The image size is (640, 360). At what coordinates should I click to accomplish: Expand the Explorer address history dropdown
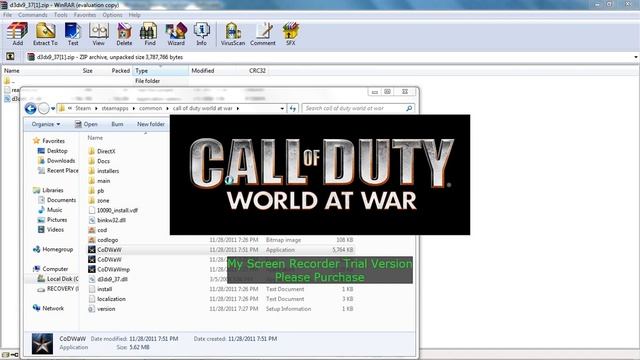(282, 109)
